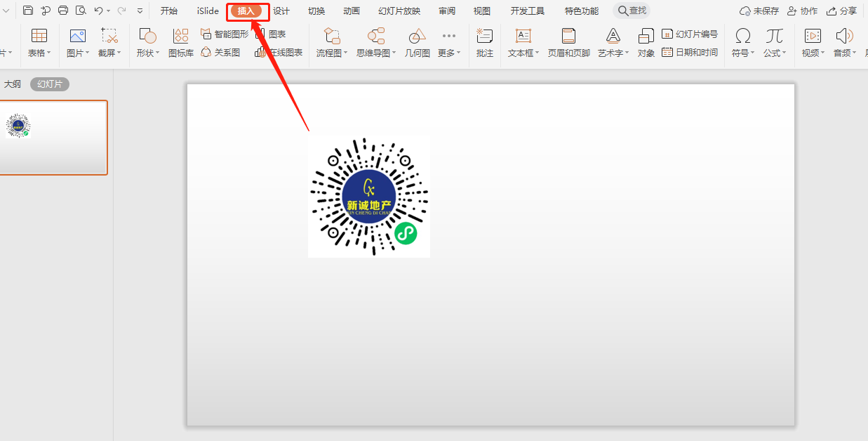The width and height of the screenshot is (868, 441).
Task: Switch the side panel to 幻灯片 view
Action: (x=50, y=84)
